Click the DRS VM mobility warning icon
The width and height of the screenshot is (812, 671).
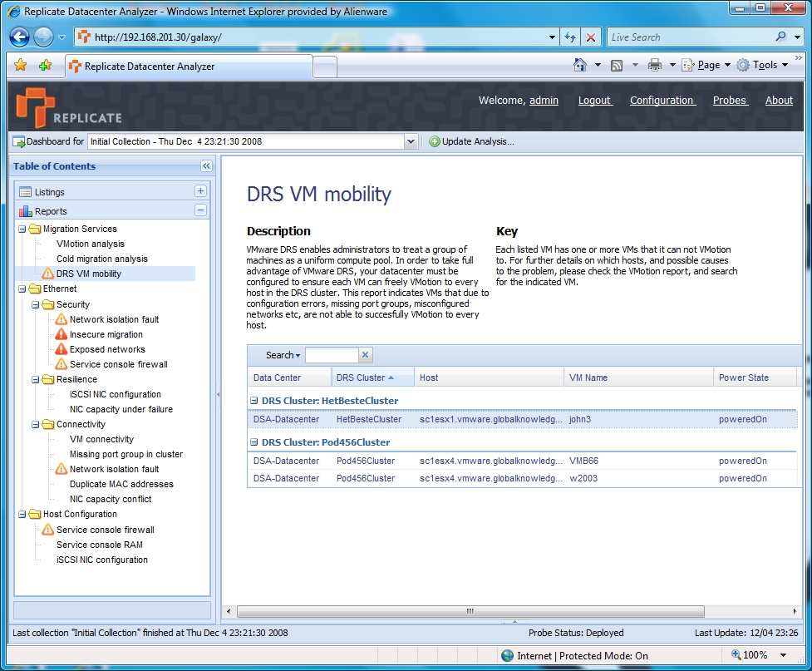pos(47,273)
